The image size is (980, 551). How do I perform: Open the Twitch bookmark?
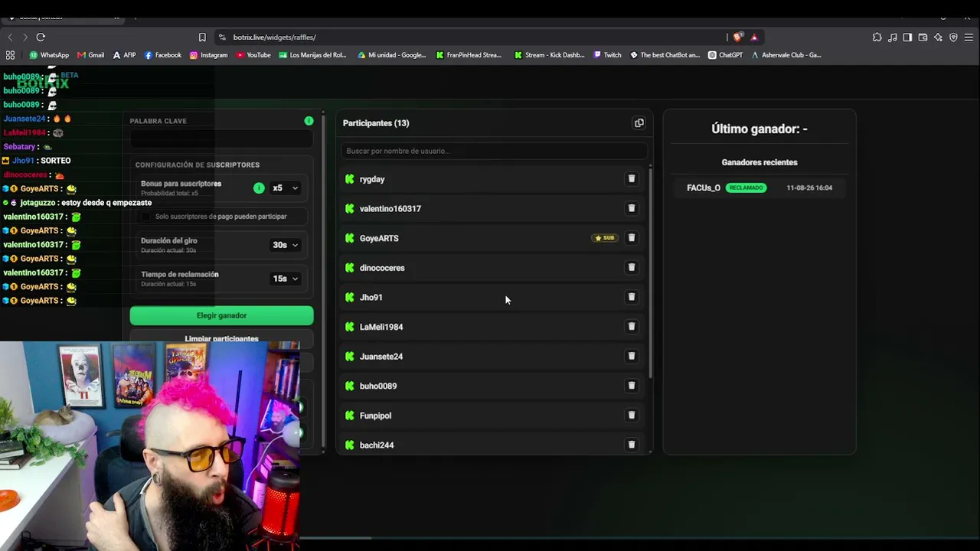pyautogui.click(x=607, y=55)
